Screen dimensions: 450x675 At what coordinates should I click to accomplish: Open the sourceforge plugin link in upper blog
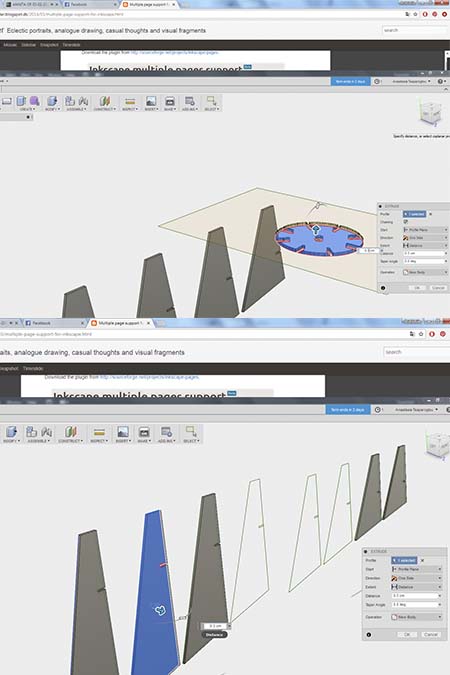point(174,53)
